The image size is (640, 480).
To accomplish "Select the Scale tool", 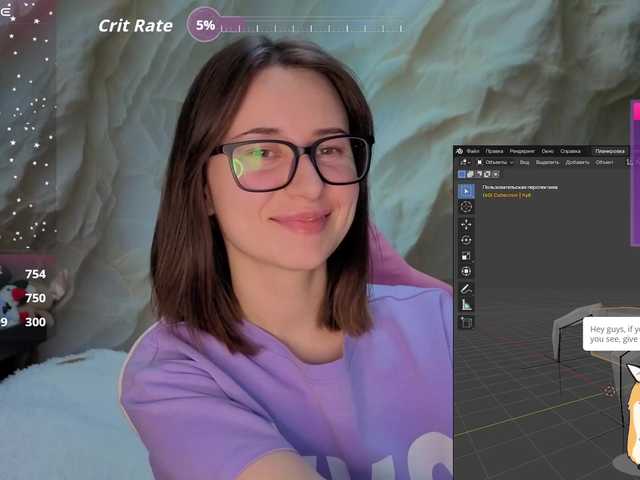I will 466,256.
